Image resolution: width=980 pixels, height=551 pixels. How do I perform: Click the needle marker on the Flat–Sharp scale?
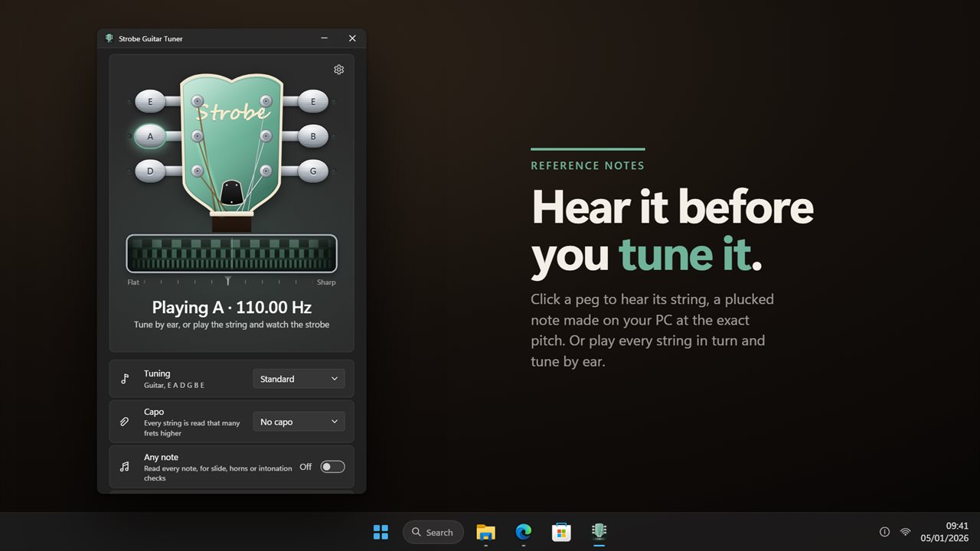tap(227, 282)
